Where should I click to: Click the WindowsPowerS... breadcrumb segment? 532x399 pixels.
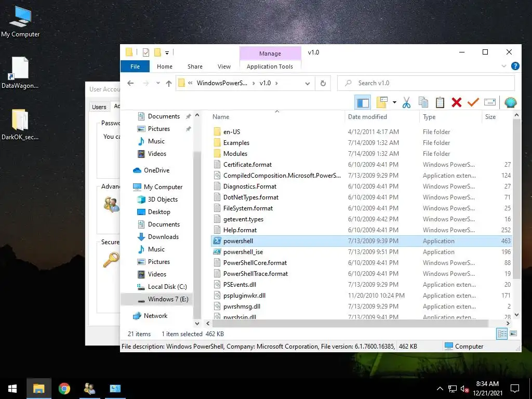coord(222,83)
